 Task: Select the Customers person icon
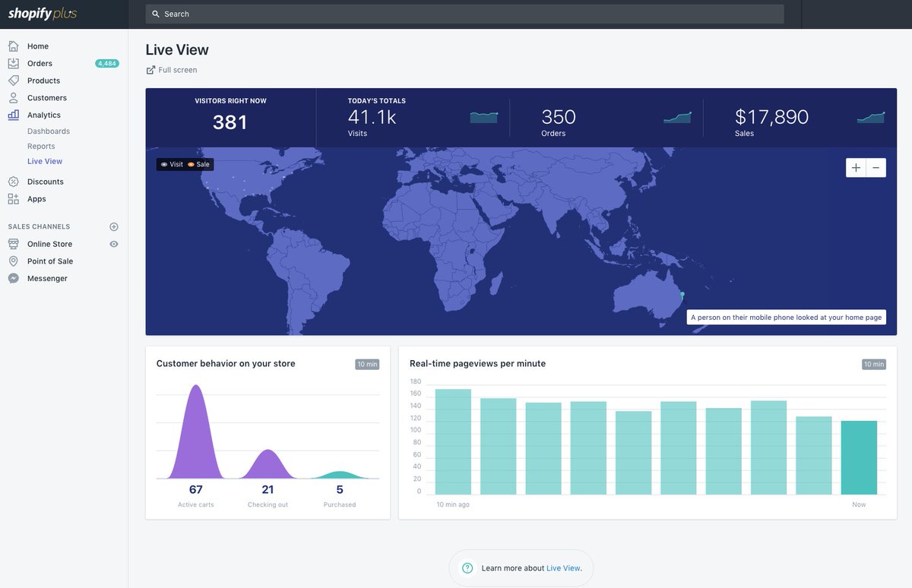pyautogui.click(x=13, y=98)
